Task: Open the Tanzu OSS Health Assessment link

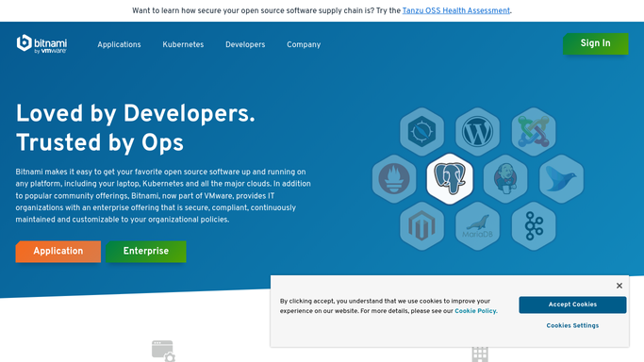Action: 456,10
